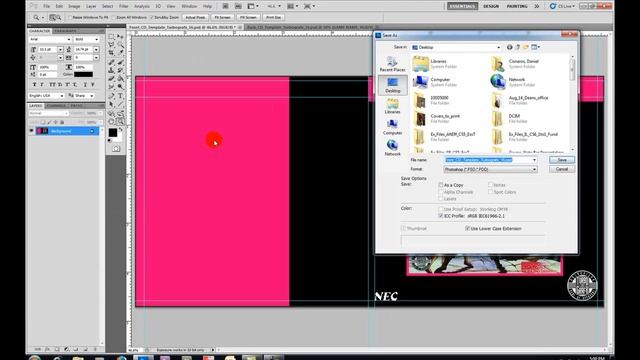Screen dimensions: 640x360
Task: Click the Fit Screen button
Action: (x=222, y=18)
